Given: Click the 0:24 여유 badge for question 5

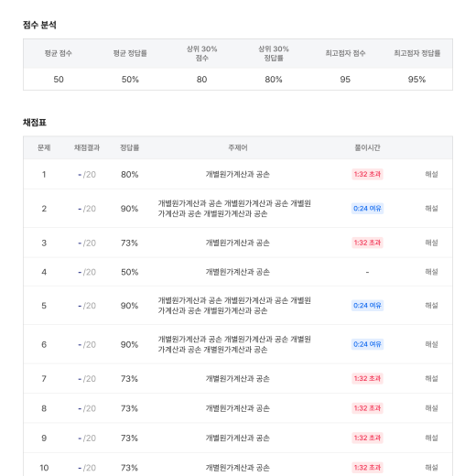Looking at the screenshot, I should tap(367, 306).
